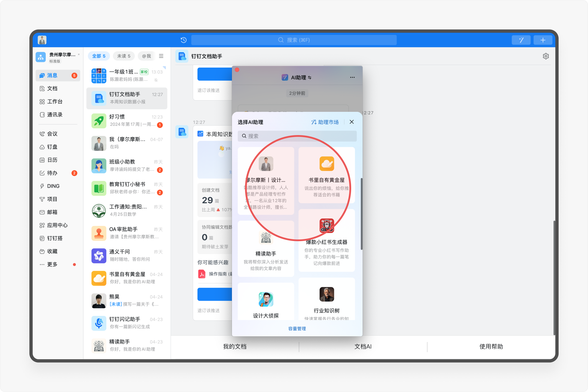Click user avatar in top left corner
This screenshot has width=588, height=392.
click(42, 40)
